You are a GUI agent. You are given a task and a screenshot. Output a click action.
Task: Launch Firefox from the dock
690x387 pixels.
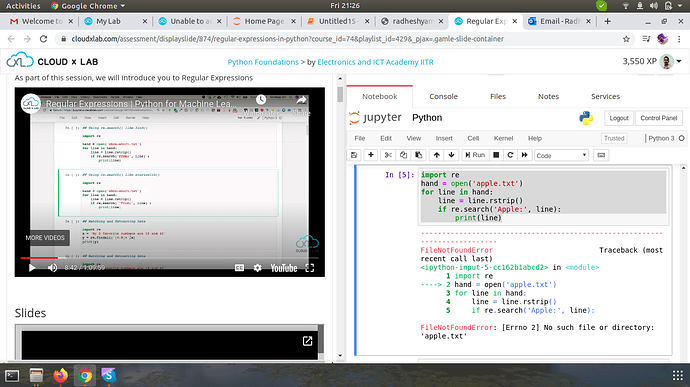[x=60, y=376]
